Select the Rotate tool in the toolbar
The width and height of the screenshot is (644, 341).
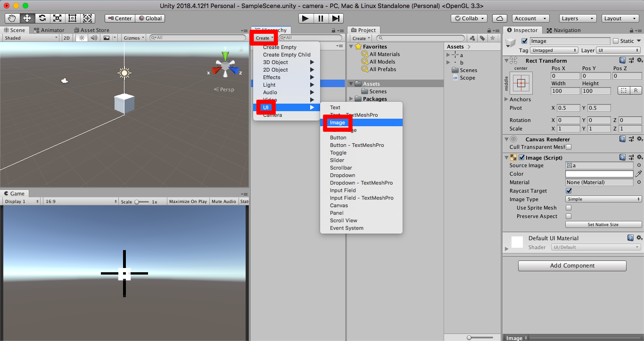(x=42, y=18)
